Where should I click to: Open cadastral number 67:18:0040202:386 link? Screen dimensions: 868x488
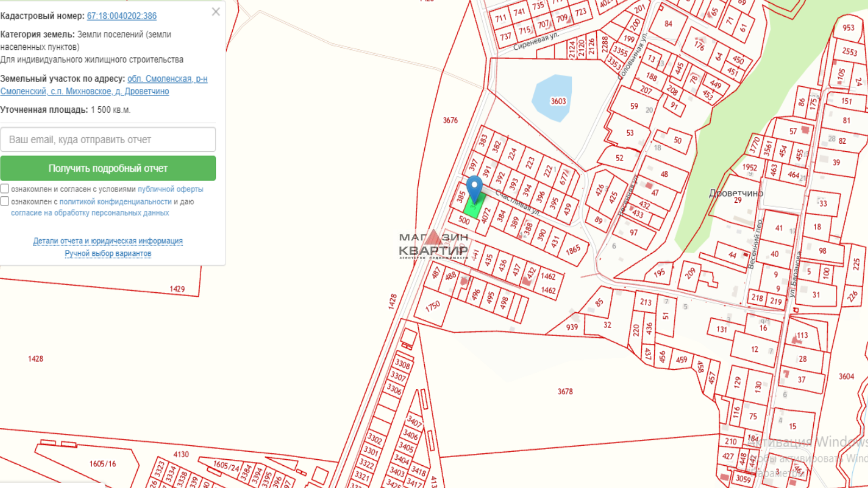tap(122, 16)
